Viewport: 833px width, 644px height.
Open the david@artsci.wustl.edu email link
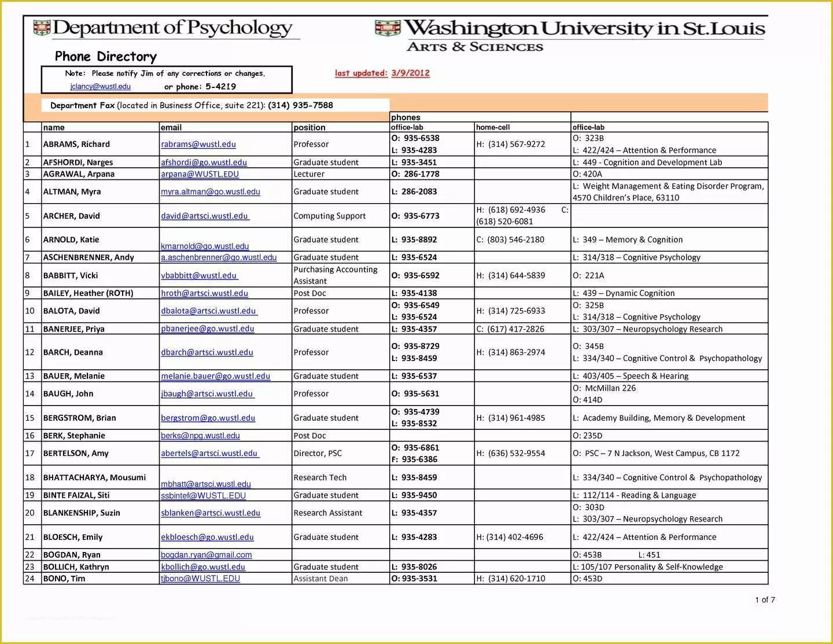pyautogui.click(x=205, y=216)
